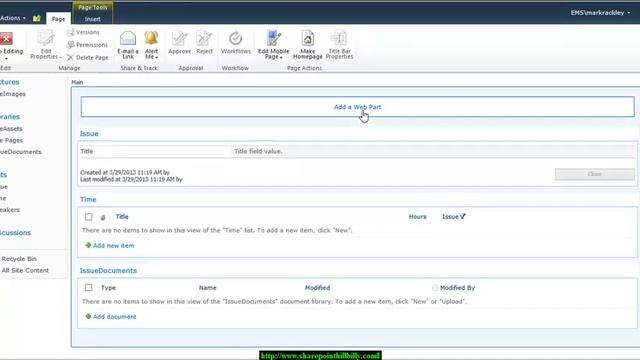Screen dimensions: 640x360
Task: Switch to the Insert ribbon tab
Action: 93,19
